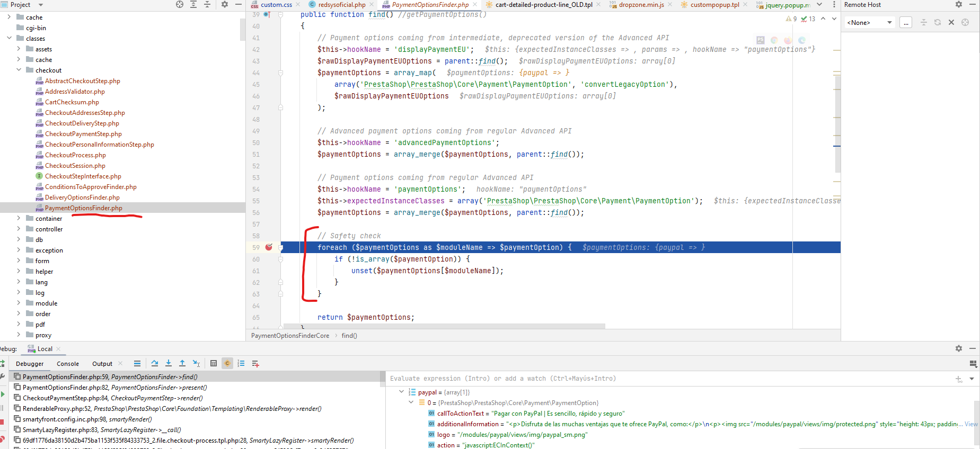This screenshot has width=980, height=449.
Task: Toggle the breakpoint on line 59
Action: click(x=269, y=247)
